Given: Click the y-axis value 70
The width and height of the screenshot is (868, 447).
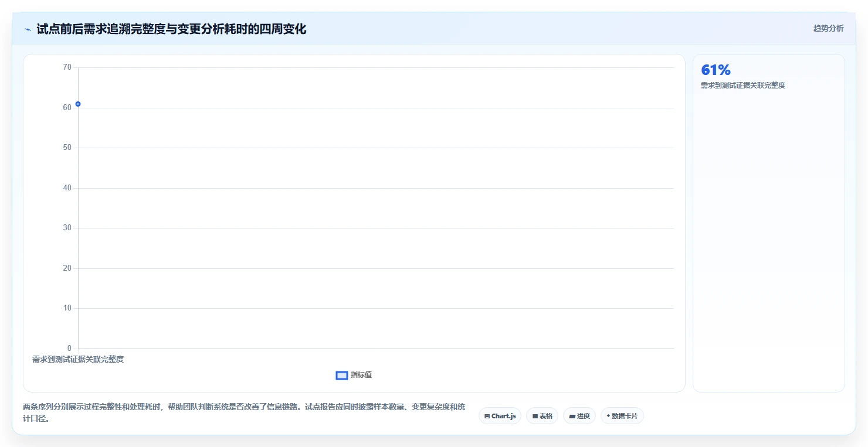Looking at the screenshot, I should point(67,67).
